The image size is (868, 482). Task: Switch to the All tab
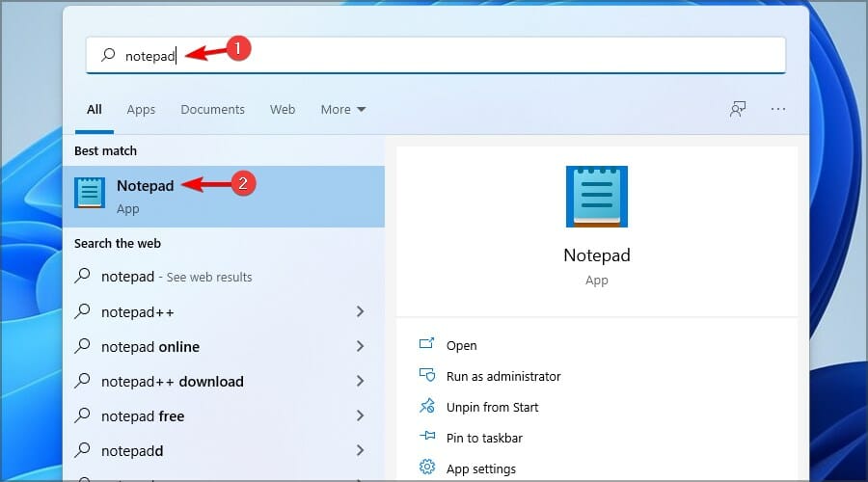coord(95,110)
